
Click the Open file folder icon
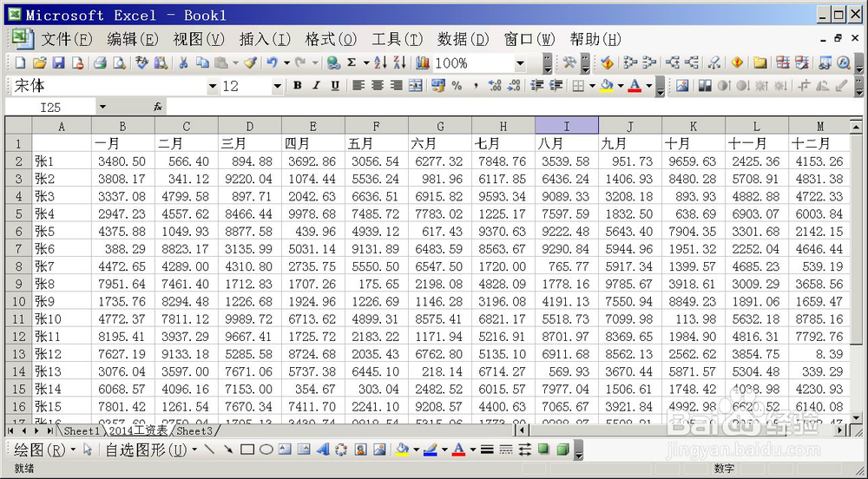click(x=39, y=63)
